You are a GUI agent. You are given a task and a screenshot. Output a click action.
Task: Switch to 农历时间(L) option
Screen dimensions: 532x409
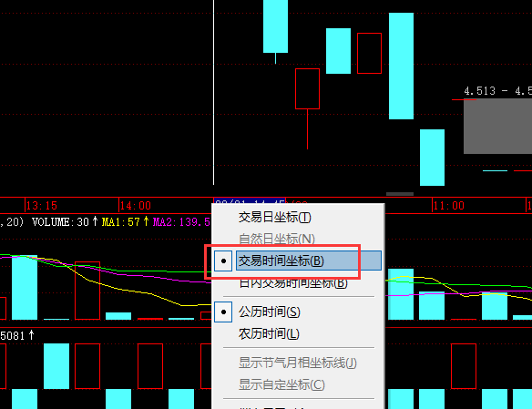(x=269, y=333)
